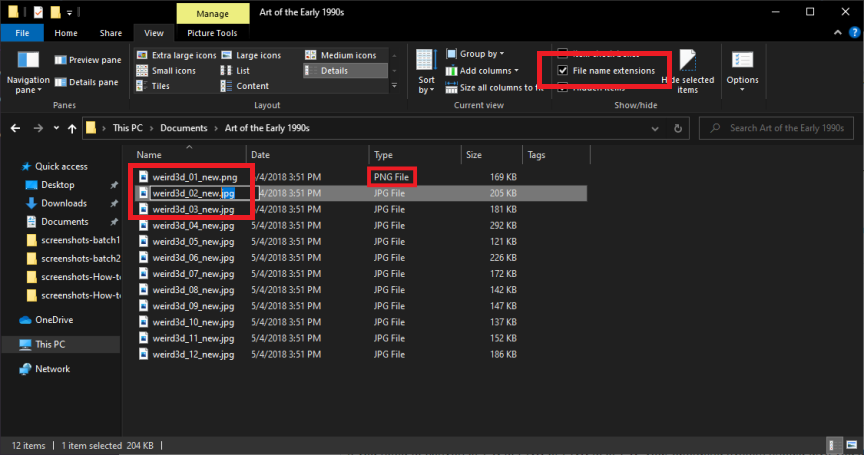This screenshot has width=864, height=455.
Task: Uncheck File name extensions checkbox
Action: coord(563,71)
